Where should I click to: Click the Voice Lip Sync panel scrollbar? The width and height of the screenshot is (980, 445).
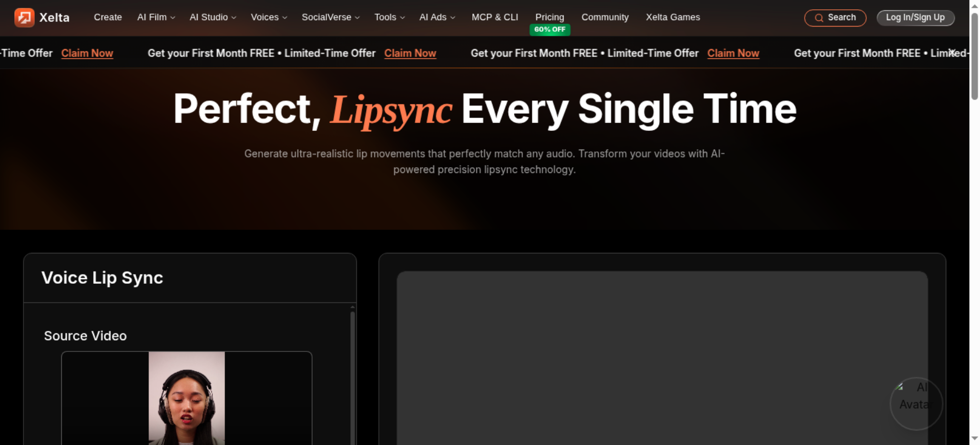coord(352,377)
